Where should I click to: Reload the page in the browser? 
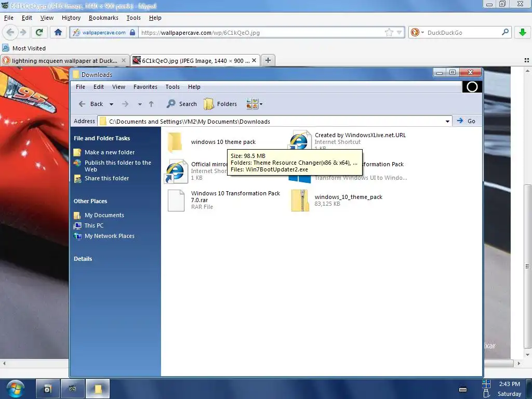(x=39, y=32)
